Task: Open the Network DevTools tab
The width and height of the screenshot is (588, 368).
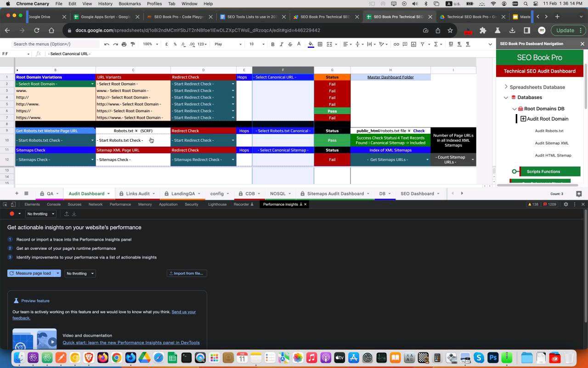Action: [96, 204]
